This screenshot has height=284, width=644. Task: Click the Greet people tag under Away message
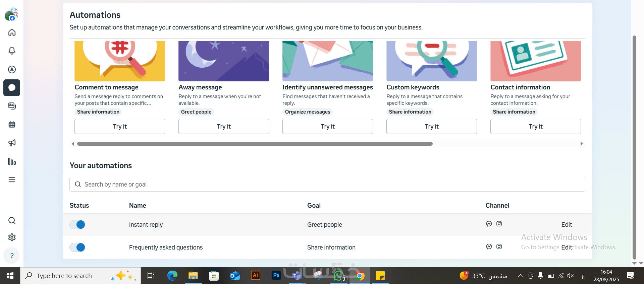pos(196,112)
